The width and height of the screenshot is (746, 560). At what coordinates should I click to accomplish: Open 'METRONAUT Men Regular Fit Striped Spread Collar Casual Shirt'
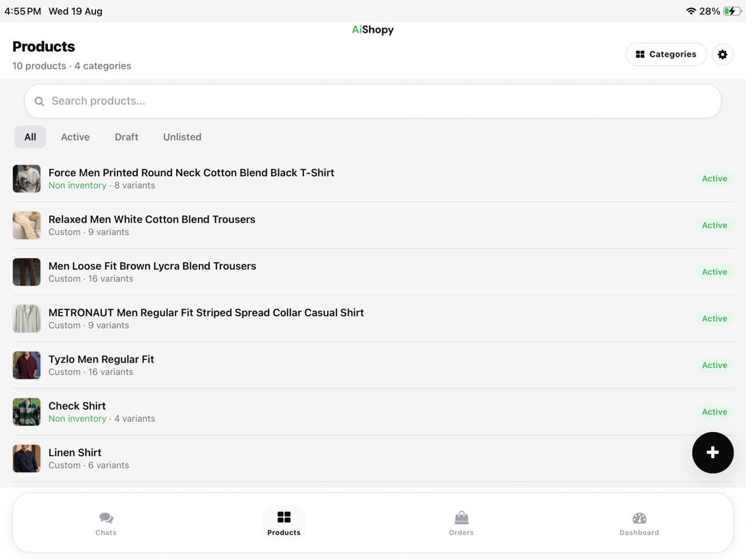pyautogui.click(x=206, y=312)
